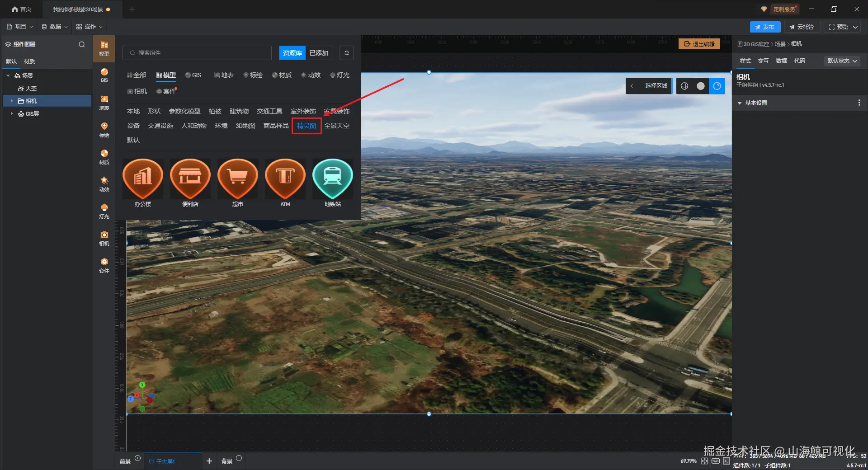Open the 精灵图 subcategory
The height and width of the screenshot is (470, 868).
(307, 126)
